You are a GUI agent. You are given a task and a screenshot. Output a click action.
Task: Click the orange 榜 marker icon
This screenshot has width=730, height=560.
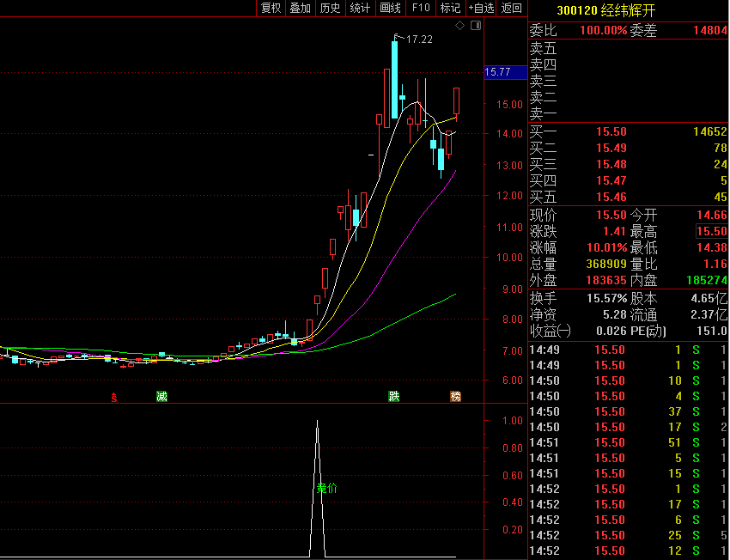456,397
